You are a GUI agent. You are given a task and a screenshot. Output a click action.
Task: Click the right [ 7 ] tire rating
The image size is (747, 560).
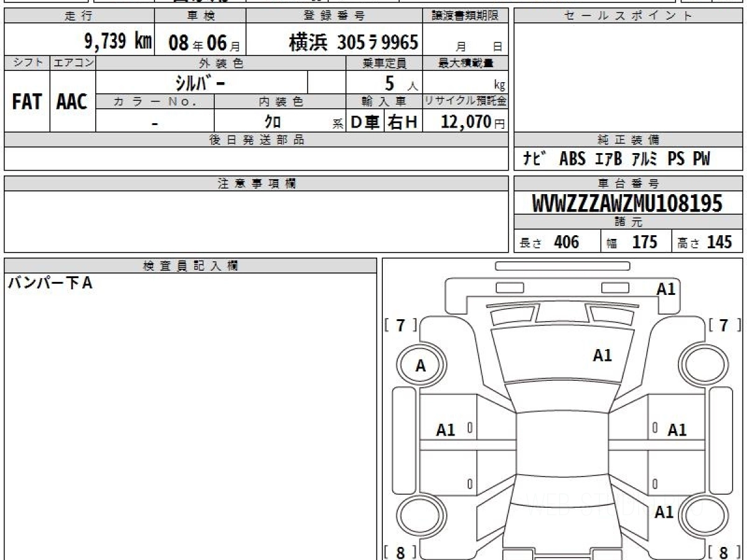[x=725, y=325]
